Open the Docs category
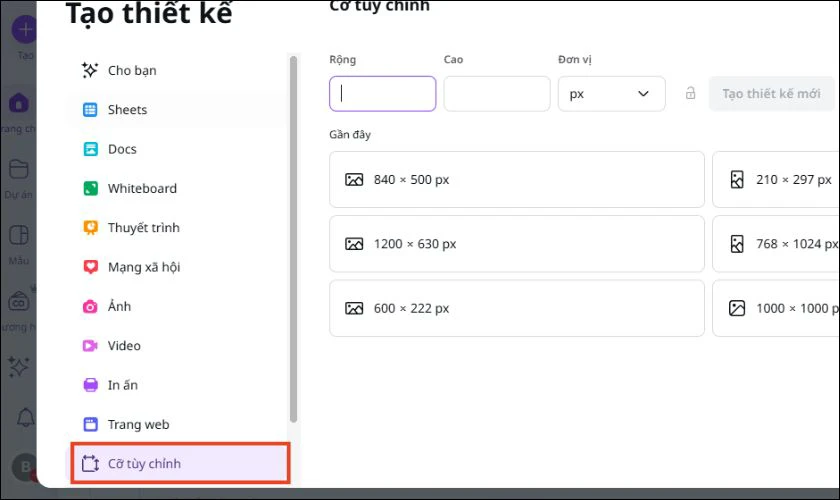The height and width of the screenshot is (500, 840). click(176, 149)
